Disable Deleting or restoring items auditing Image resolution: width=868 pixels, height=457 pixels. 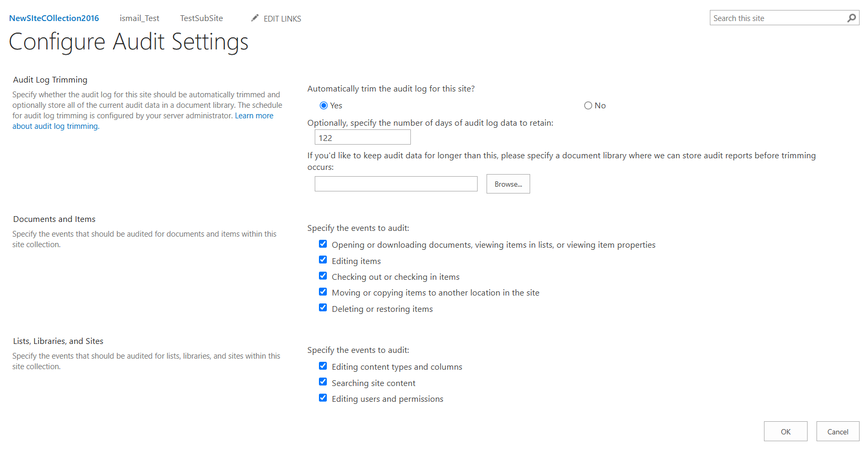[323, 308]
